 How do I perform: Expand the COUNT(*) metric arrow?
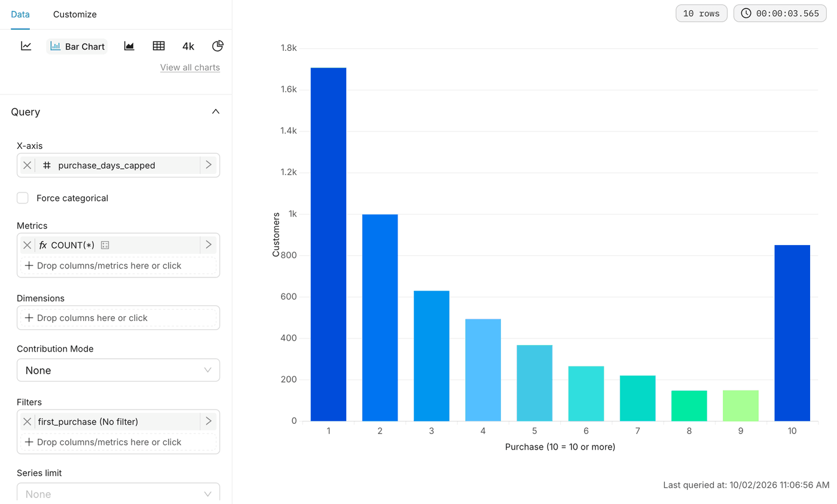point(209,245)
